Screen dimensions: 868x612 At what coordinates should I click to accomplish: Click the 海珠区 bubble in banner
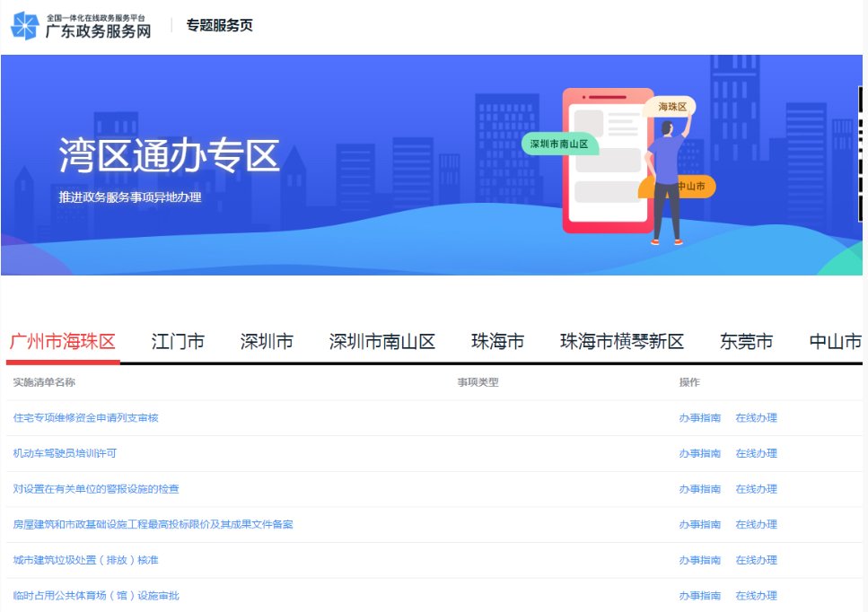pyautogui.click(x=671, y=107)
